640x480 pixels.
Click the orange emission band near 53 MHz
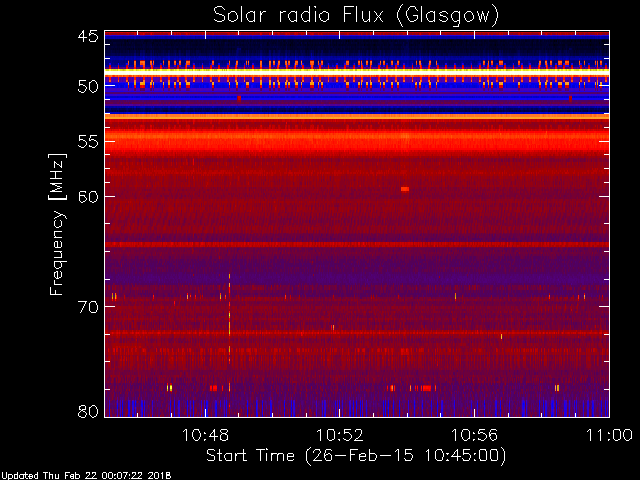tap(357, 117)
